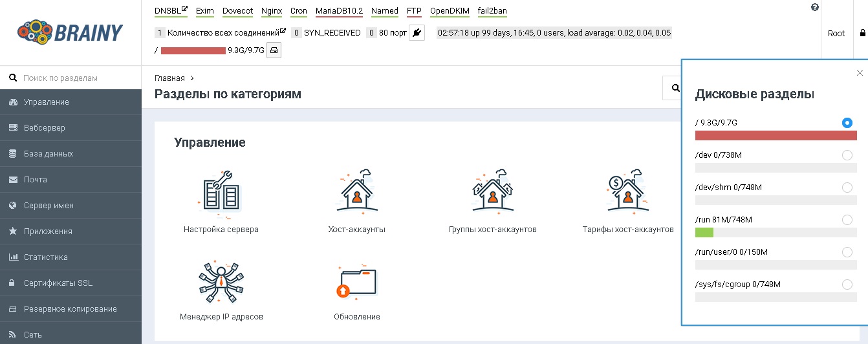The height and width of the screenshot is (344, 868).
Task: Click the plug icon next to 80 порт
Action: (x=417, y=32)
